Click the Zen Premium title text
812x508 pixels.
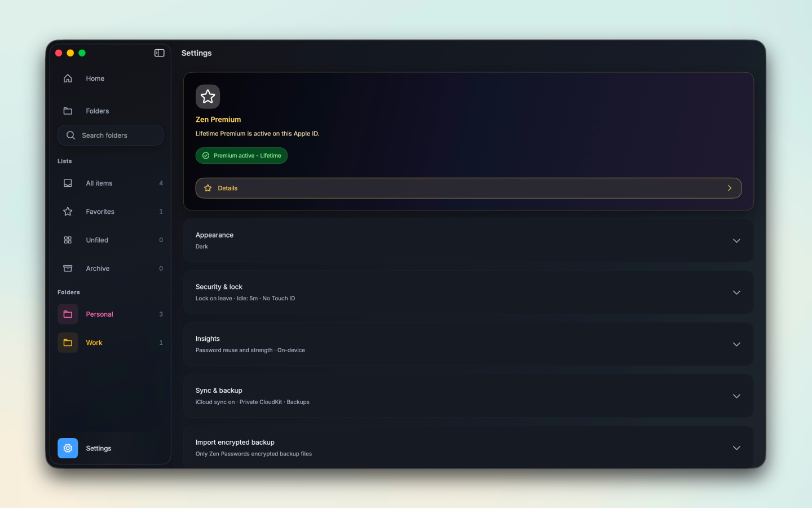pos(218,120)
